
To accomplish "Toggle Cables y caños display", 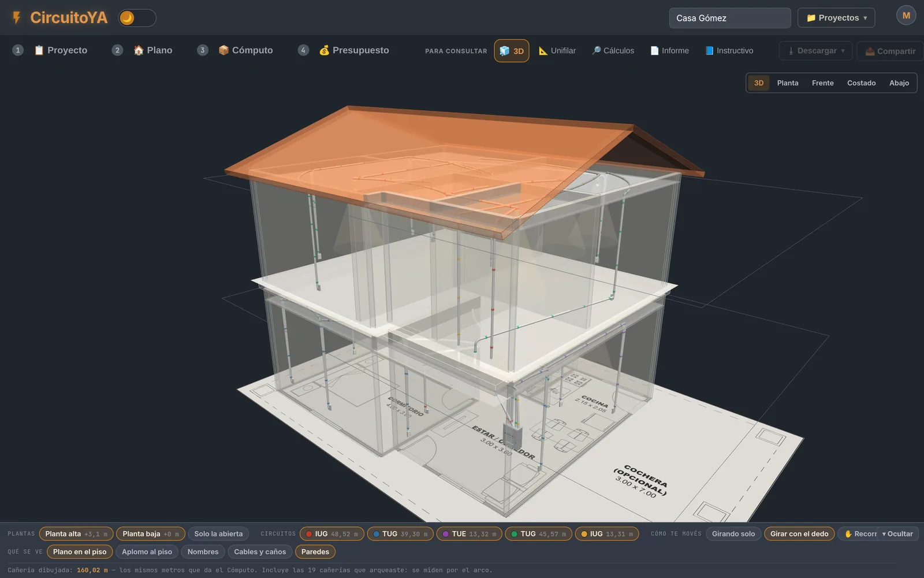I will point(260,551).
